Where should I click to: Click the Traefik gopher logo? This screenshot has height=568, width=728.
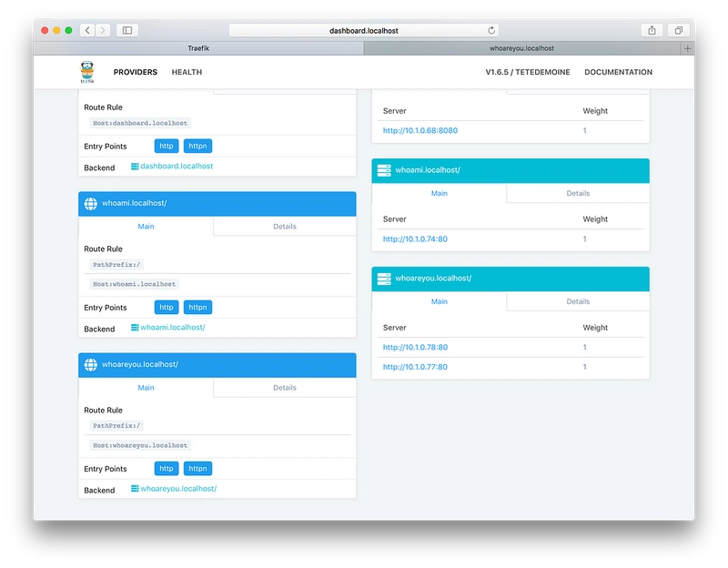pos(87,72)
